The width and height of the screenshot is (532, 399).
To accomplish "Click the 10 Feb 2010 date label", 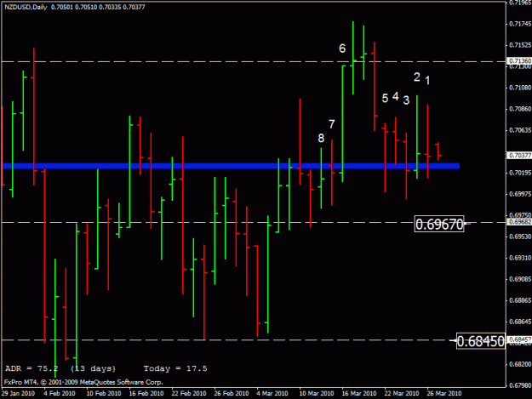I will pyautogui.click(x=104, y=393).
